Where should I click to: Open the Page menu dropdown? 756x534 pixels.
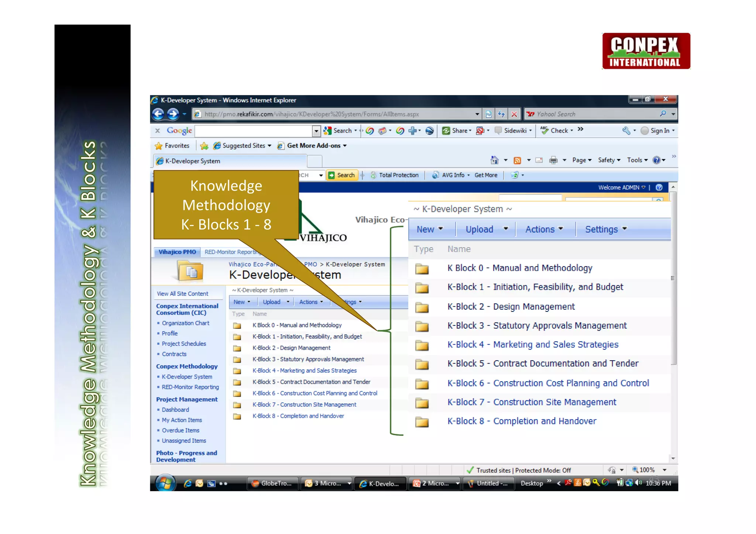click(x=582, y=160)
